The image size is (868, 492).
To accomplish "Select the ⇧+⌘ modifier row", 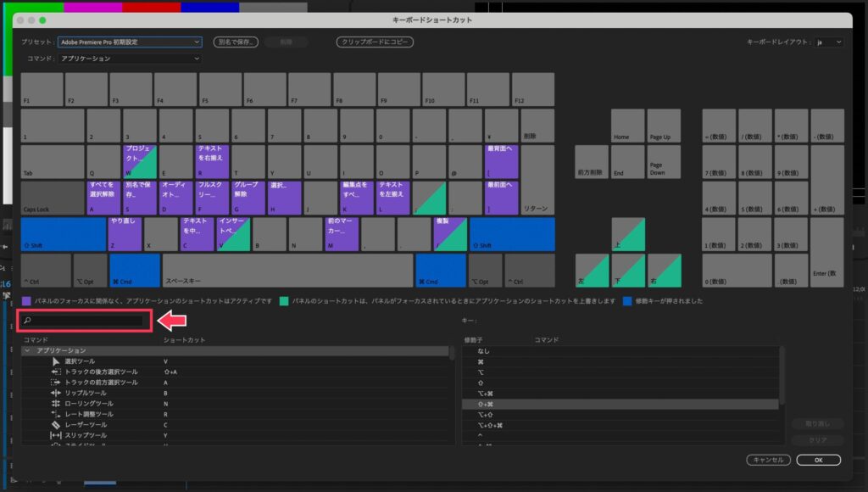I will tap(620, 404).
